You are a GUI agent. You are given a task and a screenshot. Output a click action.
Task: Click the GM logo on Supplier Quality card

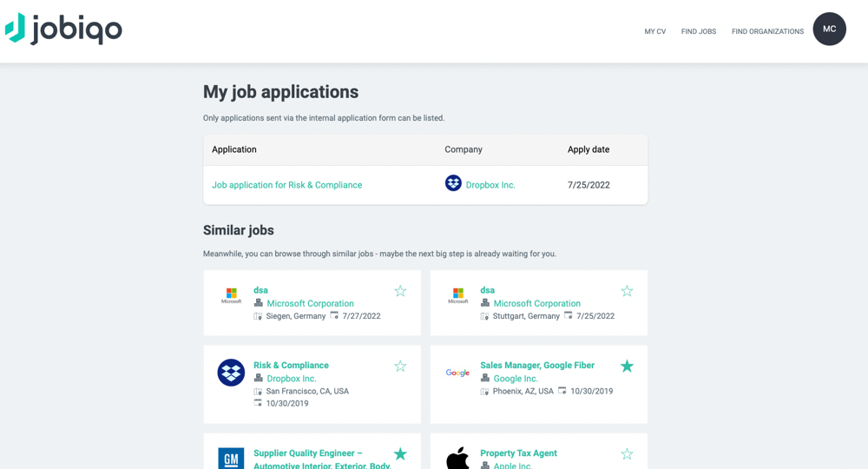click(x=231, y=458)
